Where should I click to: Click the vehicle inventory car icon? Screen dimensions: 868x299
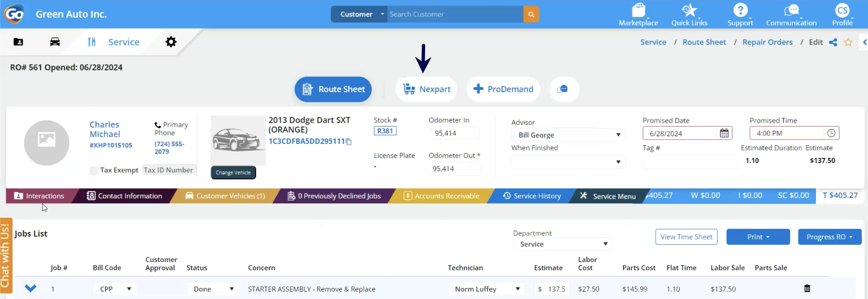point(55,42)
